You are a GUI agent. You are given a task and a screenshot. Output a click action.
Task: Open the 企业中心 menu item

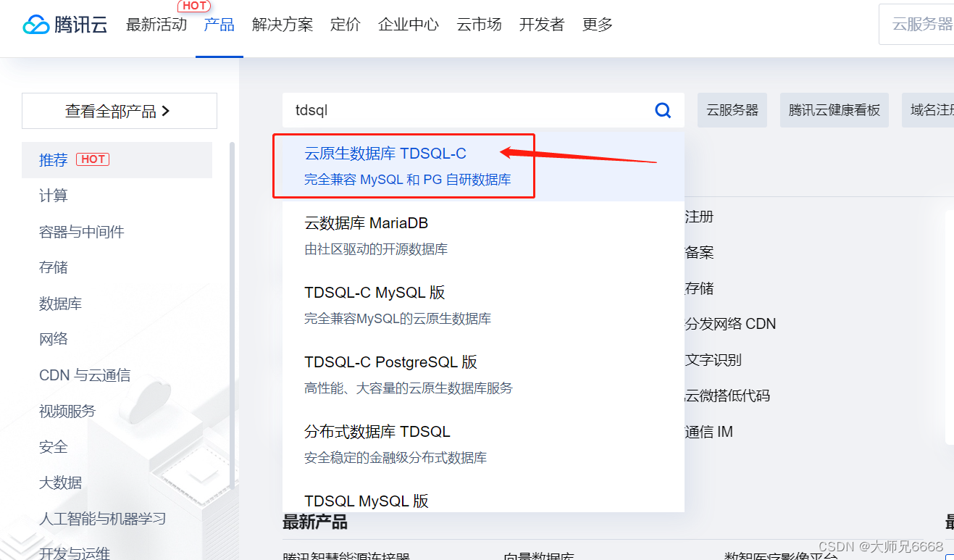click(409, 25)
